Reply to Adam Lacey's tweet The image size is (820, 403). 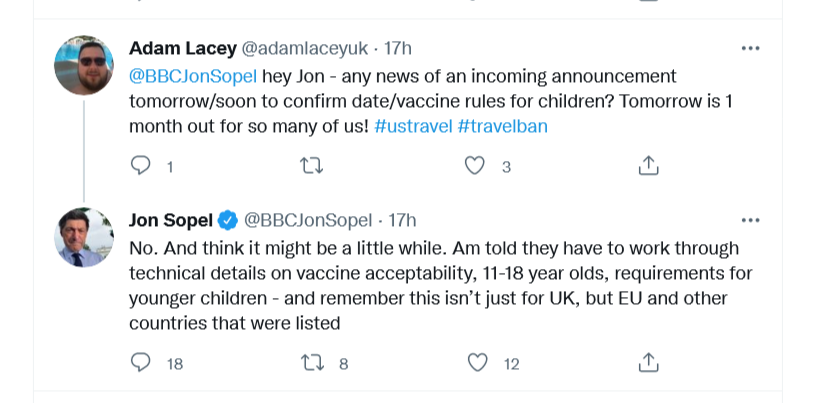[x=141, y=166]
